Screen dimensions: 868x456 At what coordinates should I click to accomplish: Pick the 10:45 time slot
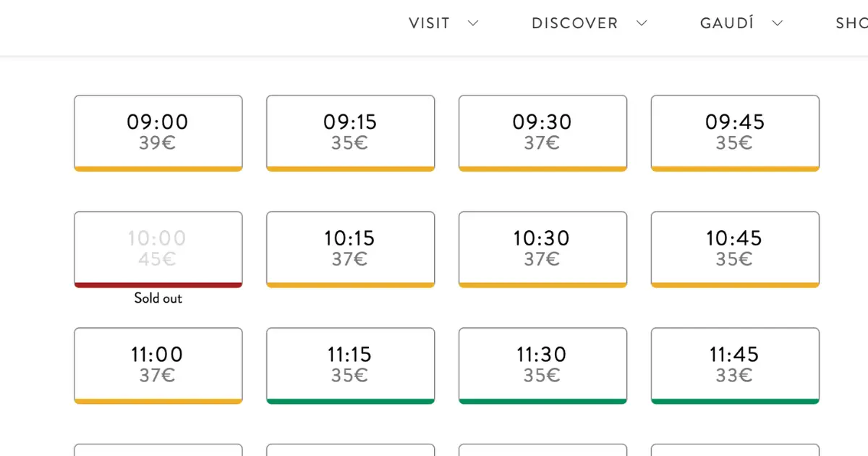click(x=735, y=248)
